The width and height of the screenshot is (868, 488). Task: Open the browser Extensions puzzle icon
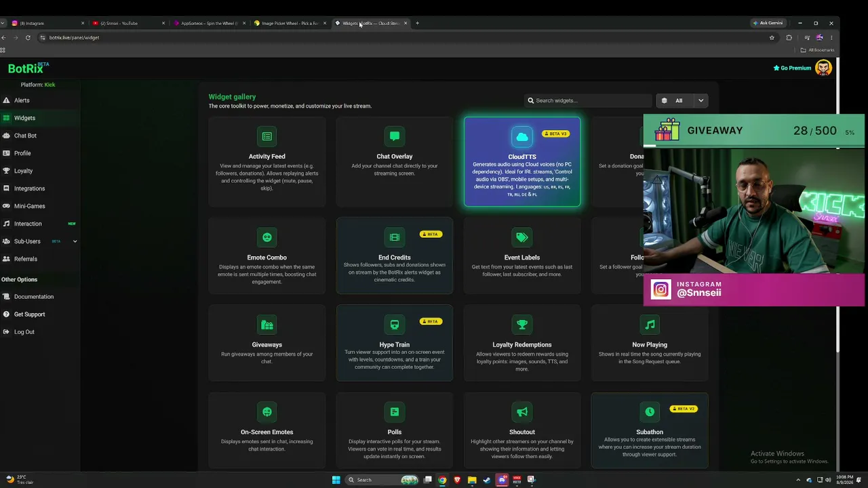pos(789,37)
